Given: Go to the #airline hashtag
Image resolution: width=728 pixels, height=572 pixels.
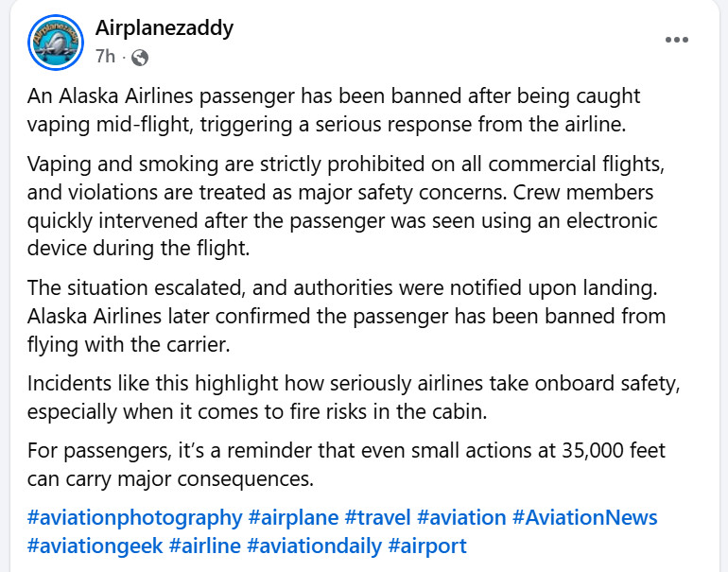Looking at the screenshot, I should point(203,546).
